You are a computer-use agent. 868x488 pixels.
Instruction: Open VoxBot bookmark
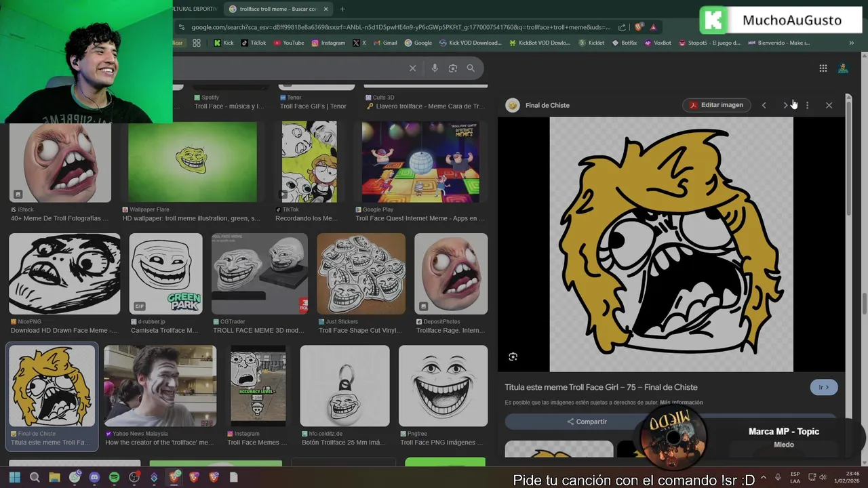point(658,43)
